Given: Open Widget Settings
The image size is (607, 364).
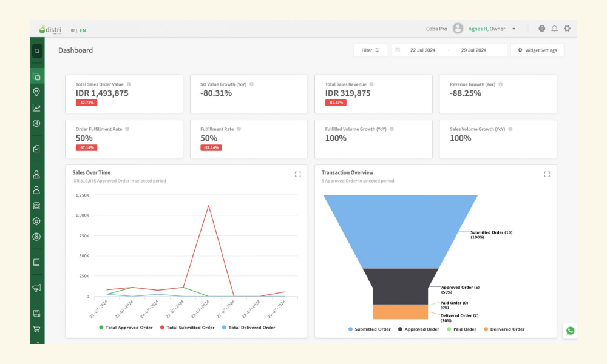Looking at the screenshot, I should pyautogui.click(x=537, y=50).
